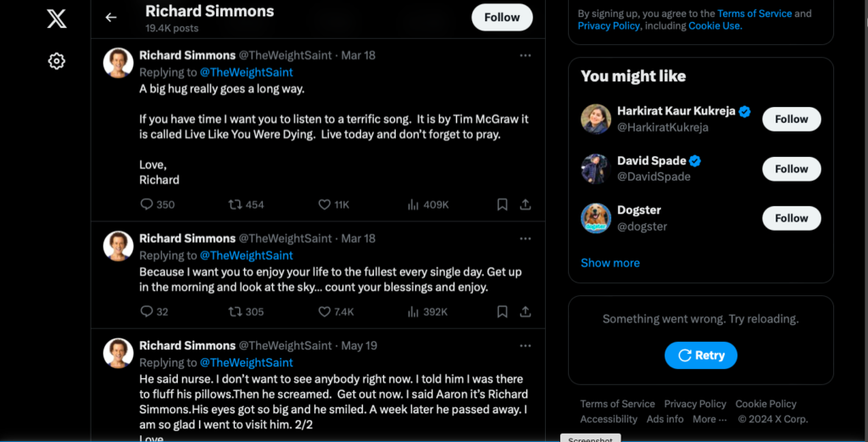Click the Retry button

click(x=700, y=355)
